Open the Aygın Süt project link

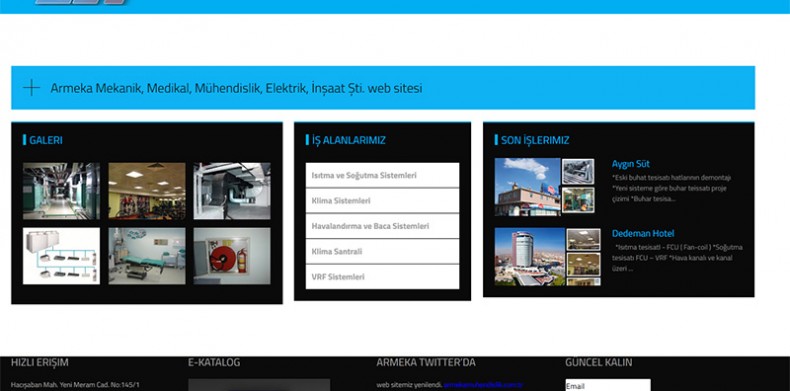click(630, 164)
